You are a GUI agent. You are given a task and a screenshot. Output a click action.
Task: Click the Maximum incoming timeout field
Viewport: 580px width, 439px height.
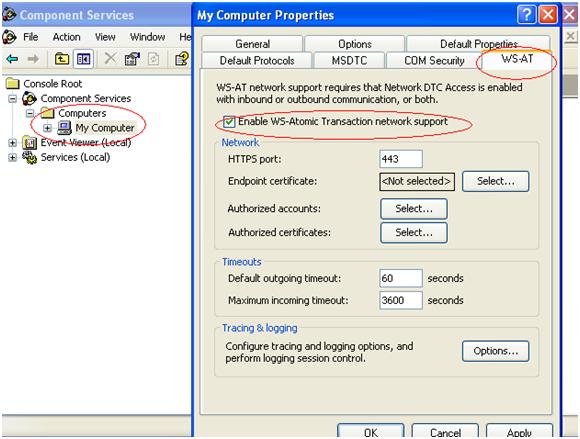point(401,300)
